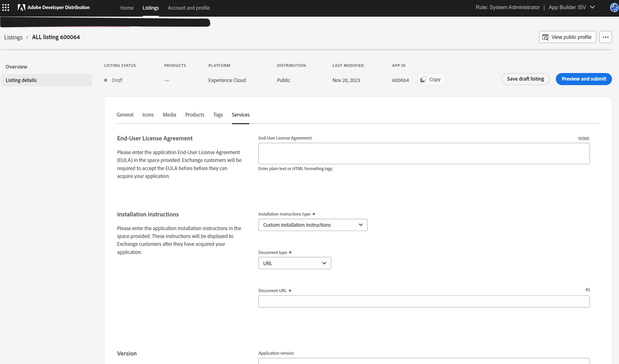This screenshot has height=364, width=619.
Task: Switch to the Media tab
Action: [x=169, y=115]
